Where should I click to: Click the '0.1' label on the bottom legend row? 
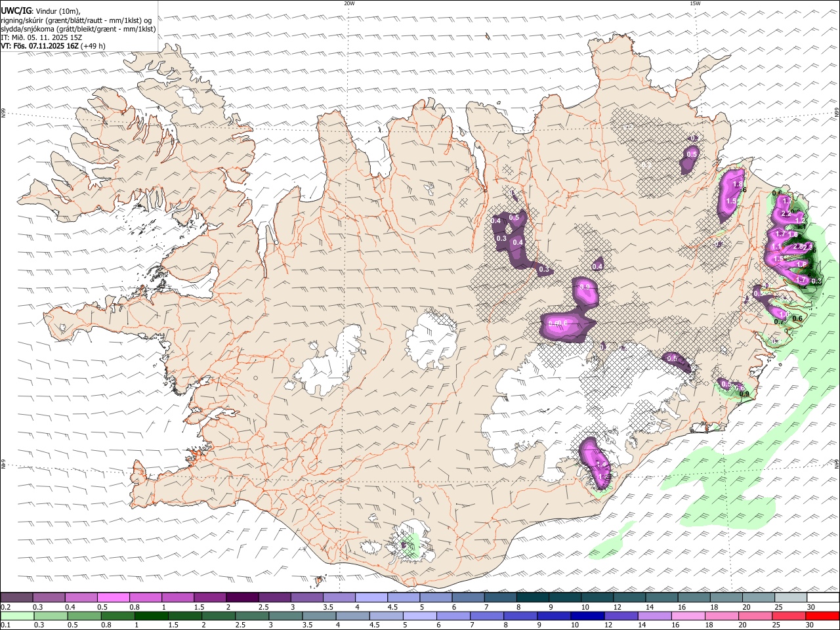6,625
